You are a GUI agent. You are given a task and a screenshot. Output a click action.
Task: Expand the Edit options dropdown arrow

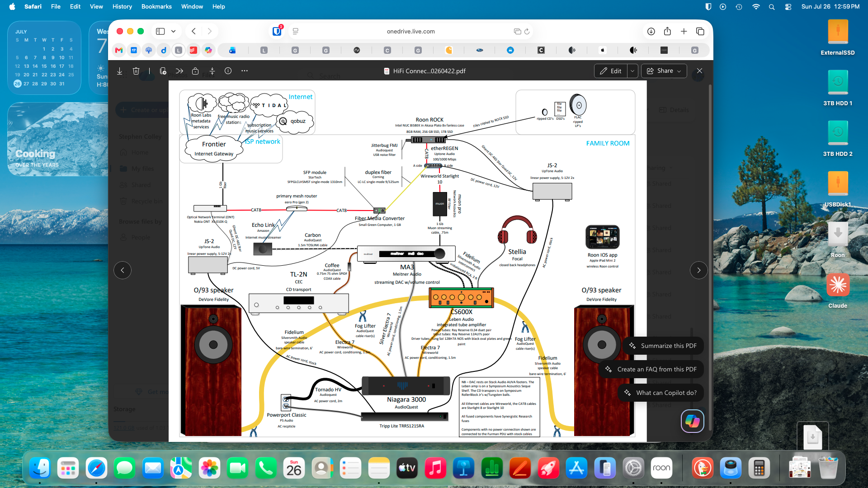(632, 71)
